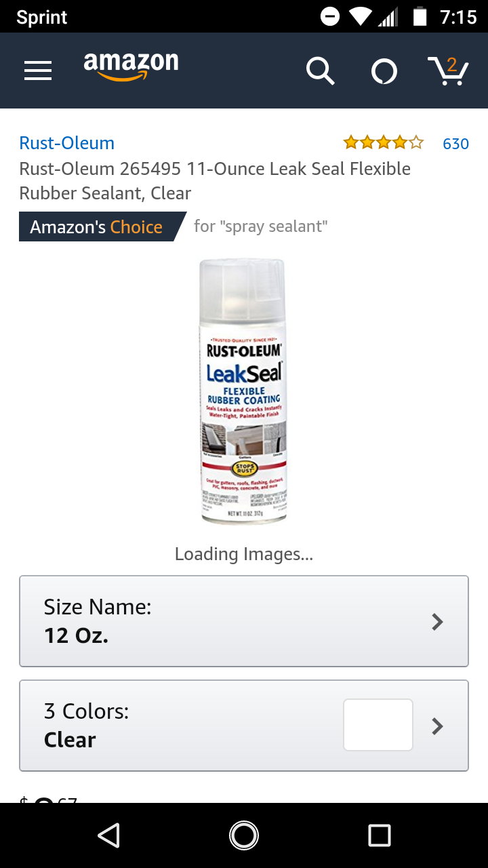Open the hamburger navigation menu
The image size is (488, 868).
pyautogui.click(x=38, y=71)
